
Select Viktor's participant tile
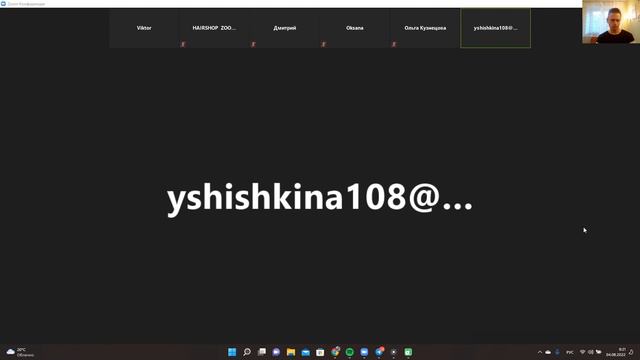point(144,28)
